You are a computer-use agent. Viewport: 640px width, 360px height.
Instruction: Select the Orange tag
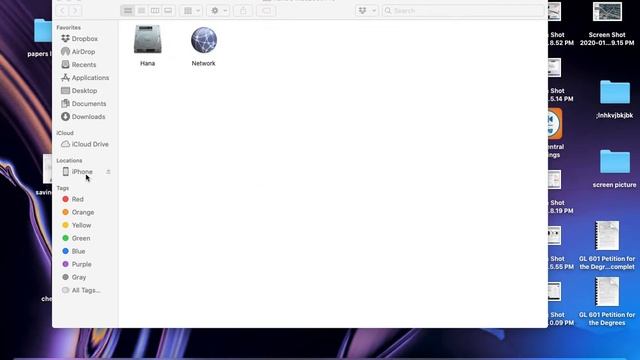coord(82,212)
